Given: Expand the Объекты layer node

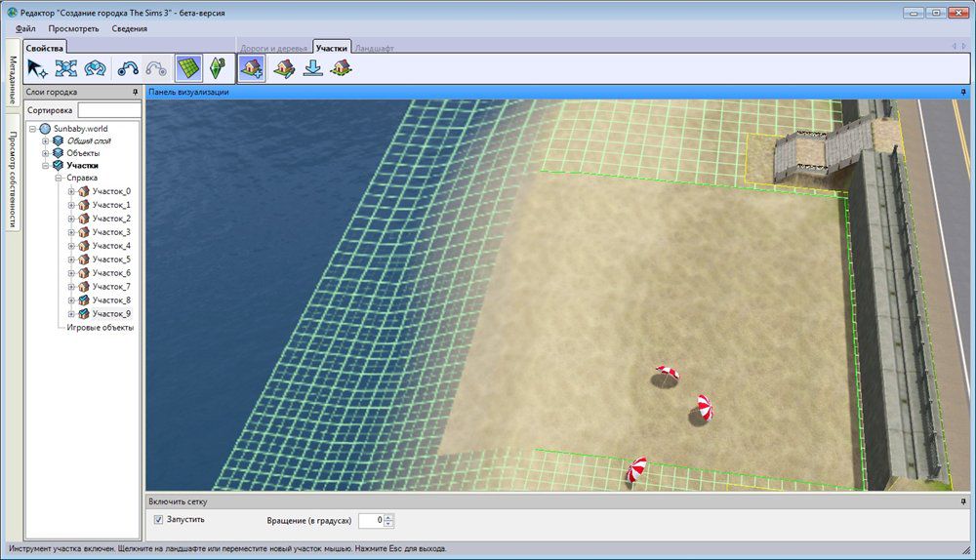Looking at the screenshot, I should 45,153.
